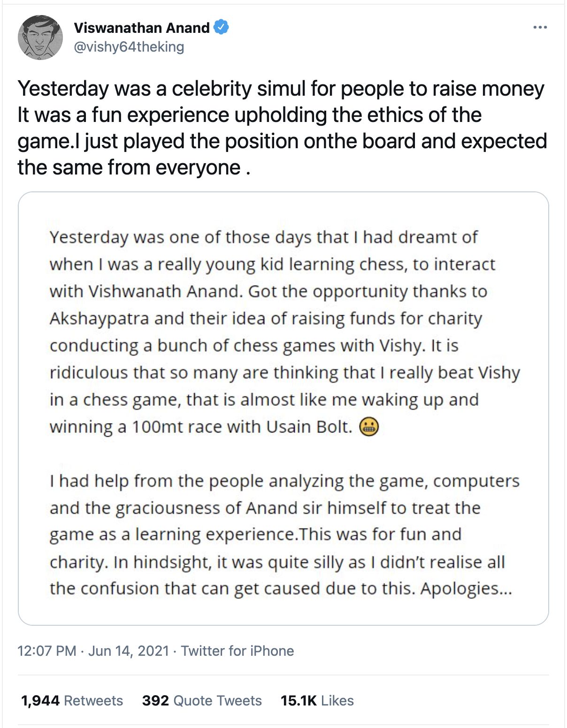View the 392 Quote Tweets list
This screenshot has height=728, width=567.
click(202, 700)
